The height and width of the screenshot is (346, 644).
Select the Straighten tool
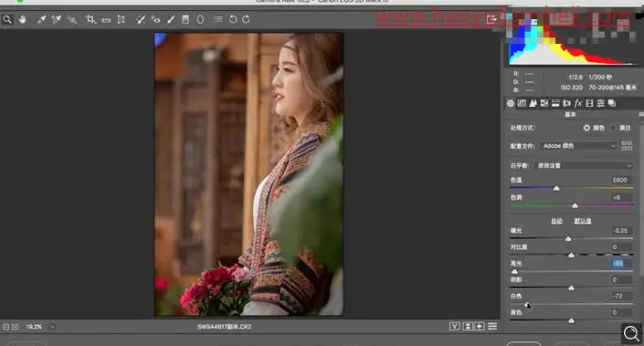coord(106,20)
